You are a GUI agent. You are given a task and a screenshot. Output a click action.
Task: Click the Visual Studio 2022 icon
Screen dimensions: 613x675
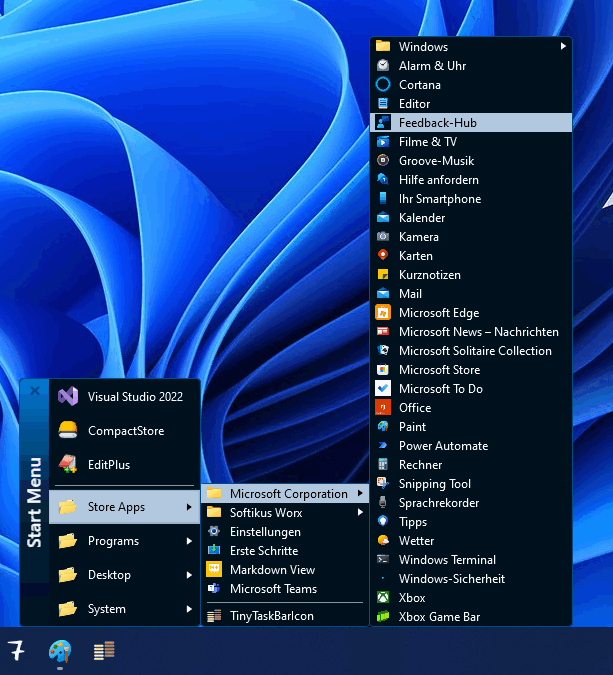[68, 396]
